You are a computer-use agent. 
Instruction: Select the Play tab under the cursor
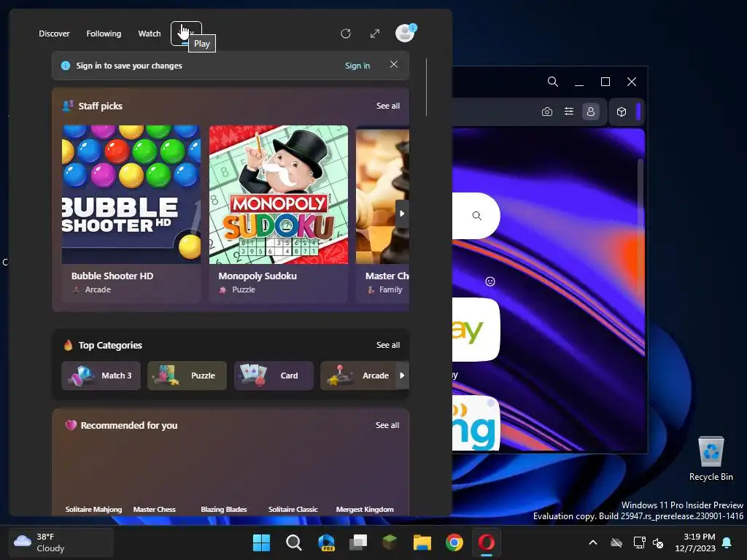(x=186, y=34)
